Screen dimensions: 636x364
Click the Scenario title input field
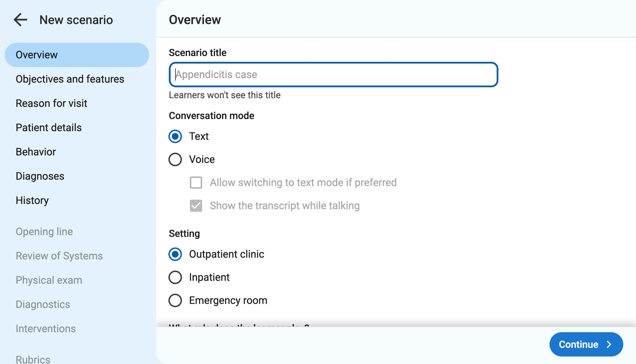tap(333, 75)
